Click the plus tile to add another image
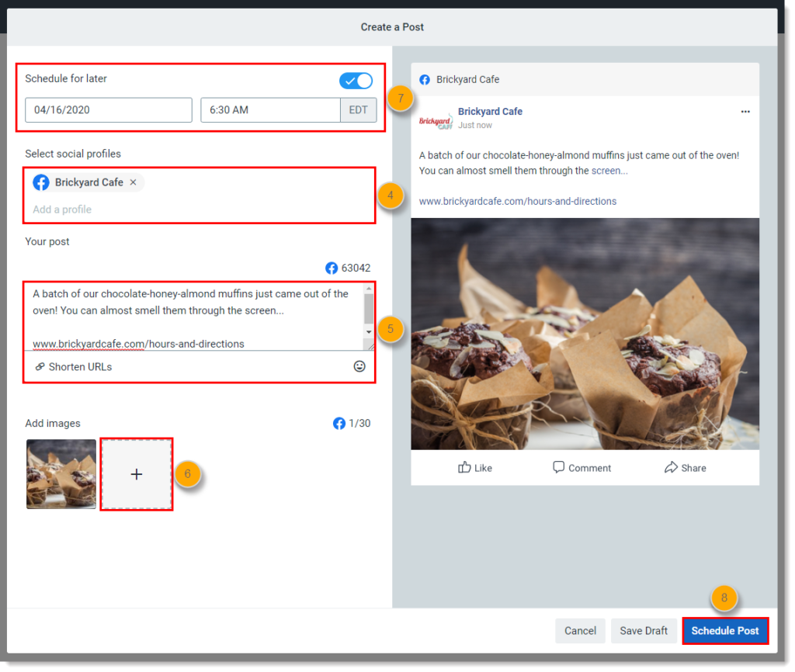 coord(136,473)
